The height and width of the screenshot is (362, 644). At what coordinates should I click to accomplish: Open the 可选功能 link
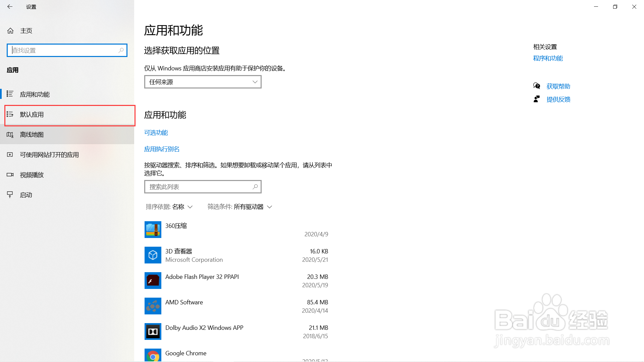[156, 132]
